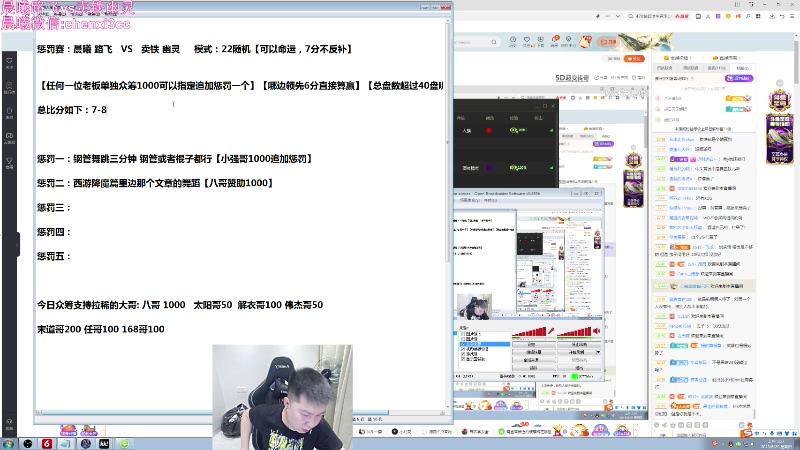
Task: Toggle the last source checkbox in the OBS list
Action: (462, 359)
